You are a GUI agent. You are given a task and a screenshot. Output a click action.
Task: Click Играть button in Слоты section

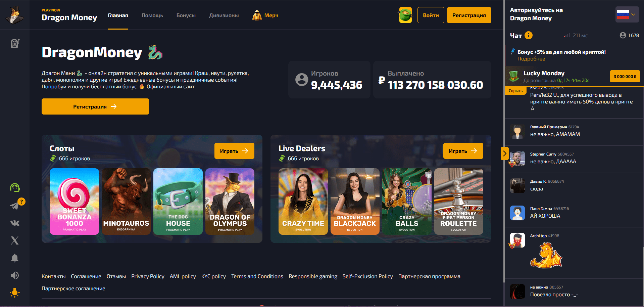[x=234, y=151]
